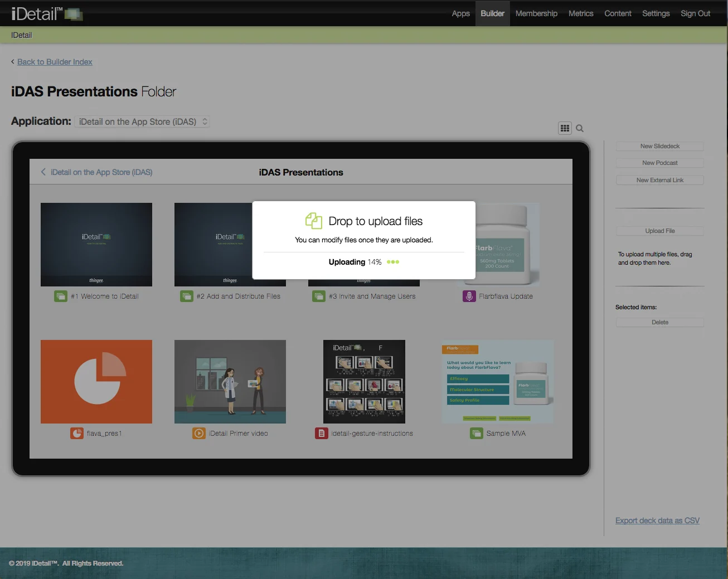Click the iDetail logo in header

pyautogui.click(x=47, y=13)
